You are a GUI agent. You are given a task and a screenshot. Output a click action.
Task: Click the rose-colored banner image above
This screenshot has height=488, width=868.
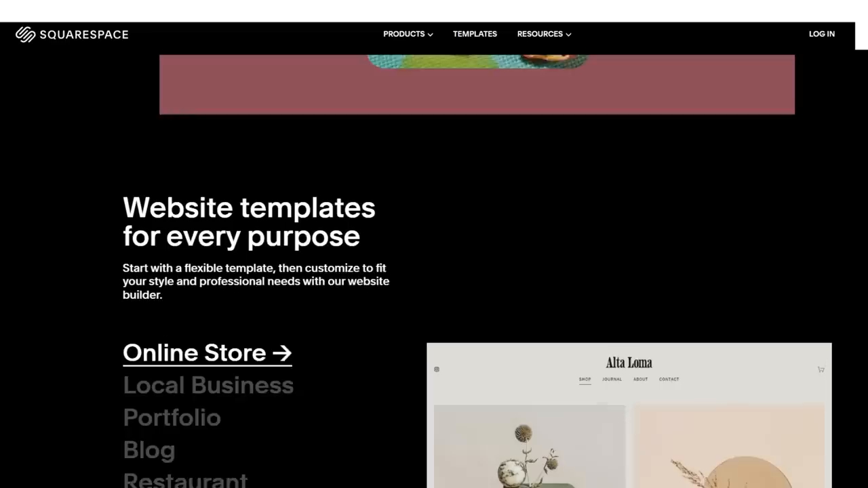(x=477, y=85)
